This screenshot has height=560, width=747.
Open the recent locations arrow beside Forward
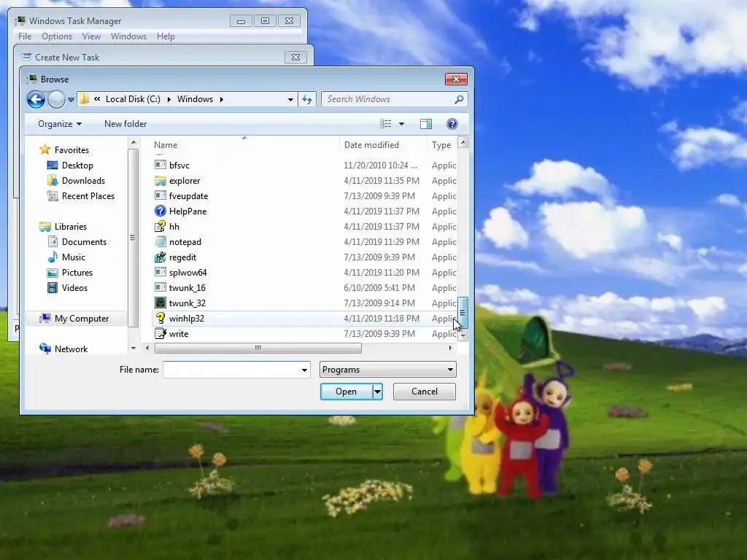(71, 99)
